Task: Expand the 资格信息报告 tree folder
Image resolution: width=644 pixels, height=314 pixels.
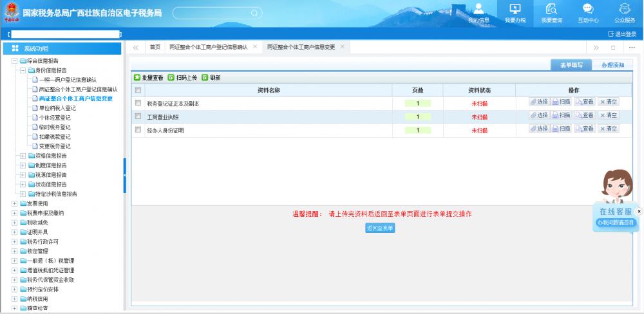Action: pyautogui.click(x=23, y=156)
